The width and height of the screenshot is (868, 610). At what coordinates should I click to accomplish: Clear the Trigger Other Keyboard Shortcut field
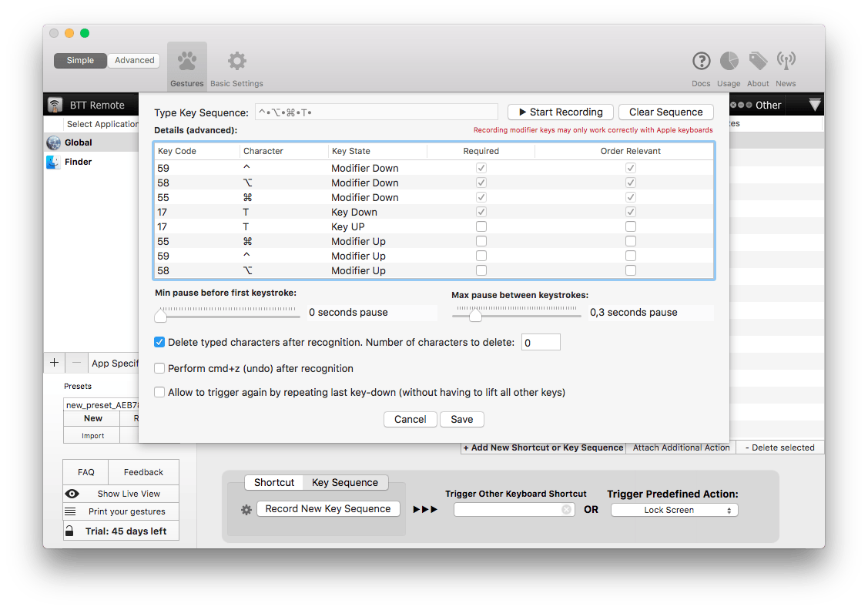[566, 509]
